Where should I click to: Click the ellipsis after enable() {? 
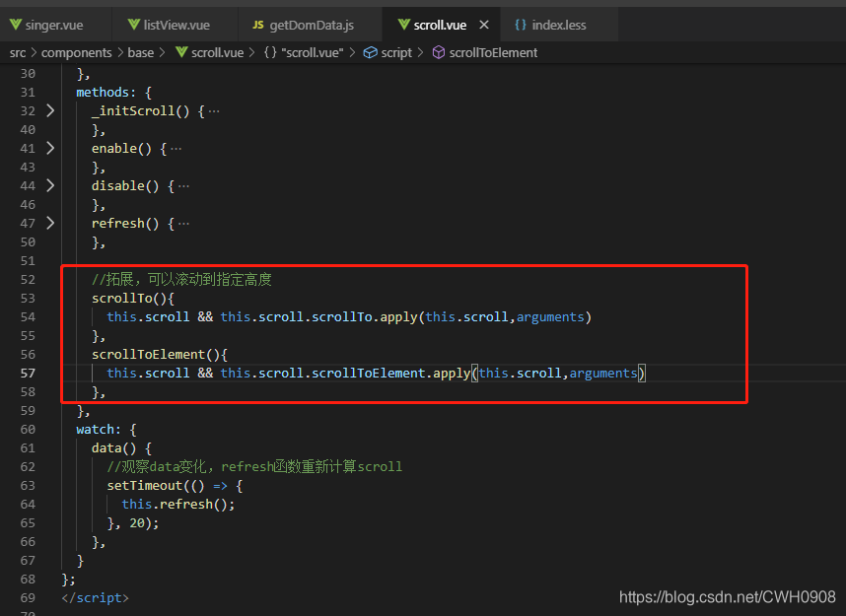176,149
